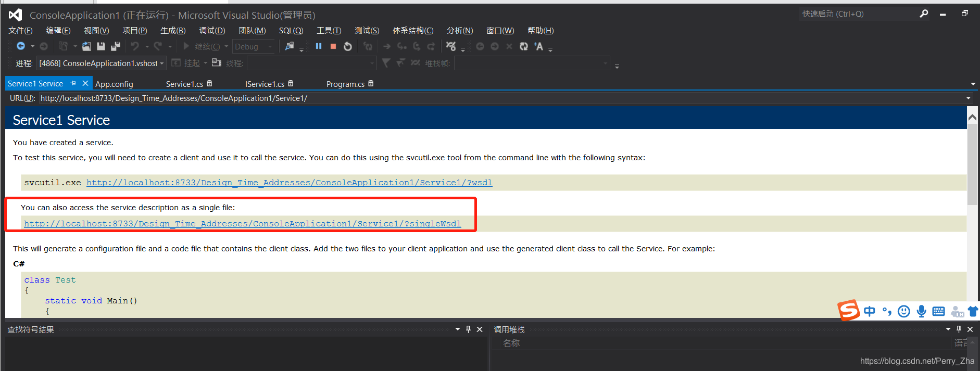Expand the URL address bar dropdown arrow
The image size is (980, 371).
coord(969,98)
